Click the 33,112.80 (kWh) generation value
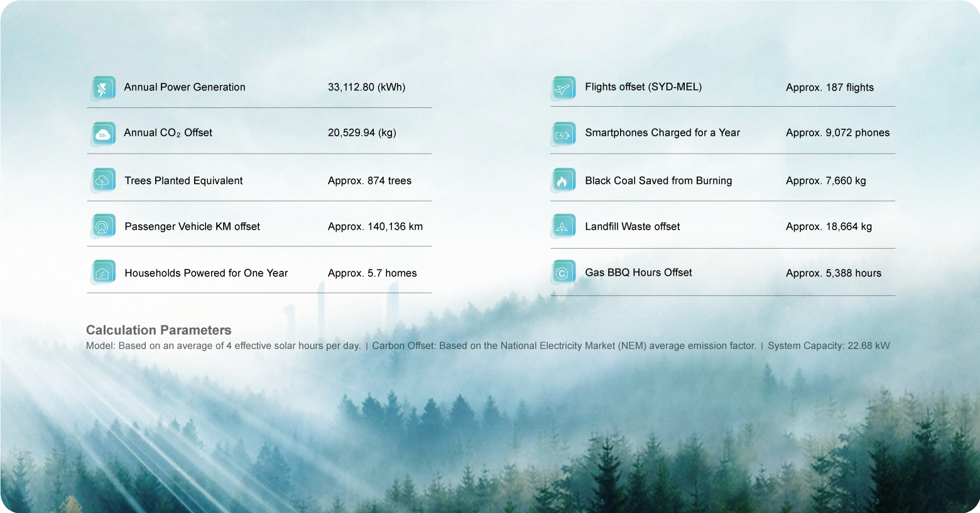 (x=366, y=87)
